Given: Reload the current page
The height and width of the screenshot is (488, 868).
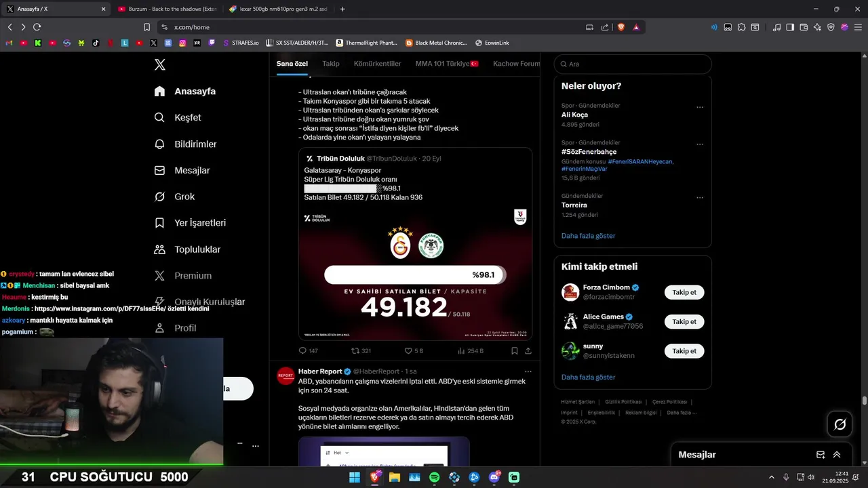Looking at the screenshot, I should click(37, 27).
